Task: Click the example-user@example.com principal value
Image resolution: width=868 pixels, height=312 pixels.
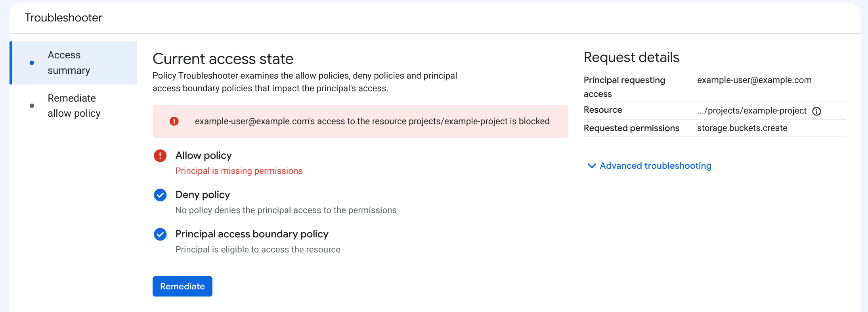Action: [754, 80]
